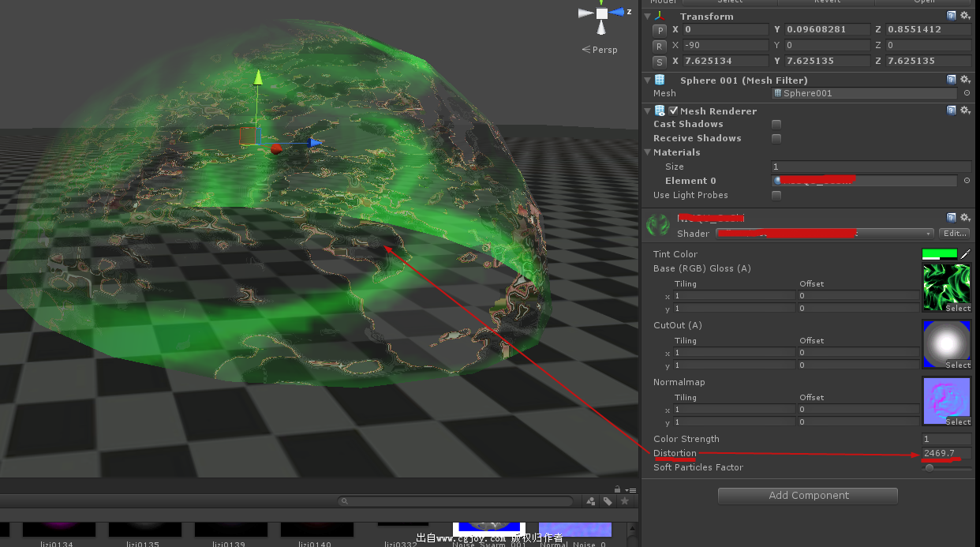Open the Tint Color swatch

pos(940,254)
